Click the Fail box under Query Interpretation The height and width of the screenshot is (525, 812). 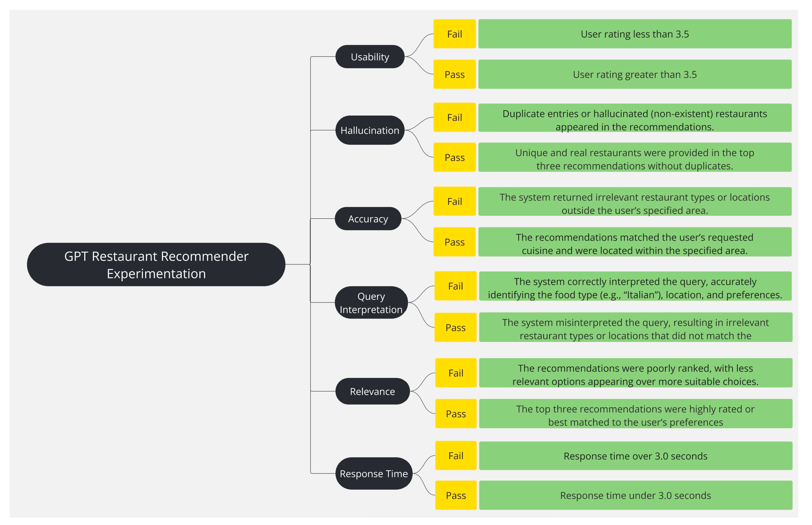point(455,286)
